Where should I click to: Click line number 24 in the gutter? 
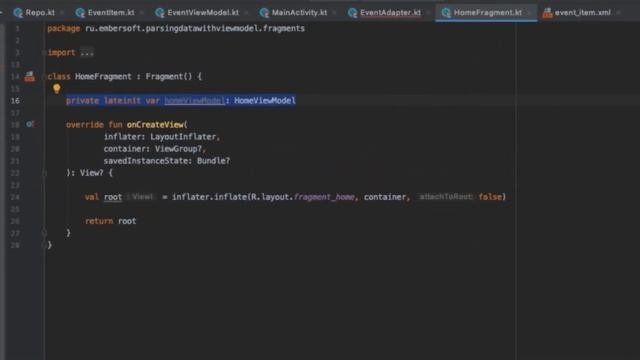pos(15,197)
